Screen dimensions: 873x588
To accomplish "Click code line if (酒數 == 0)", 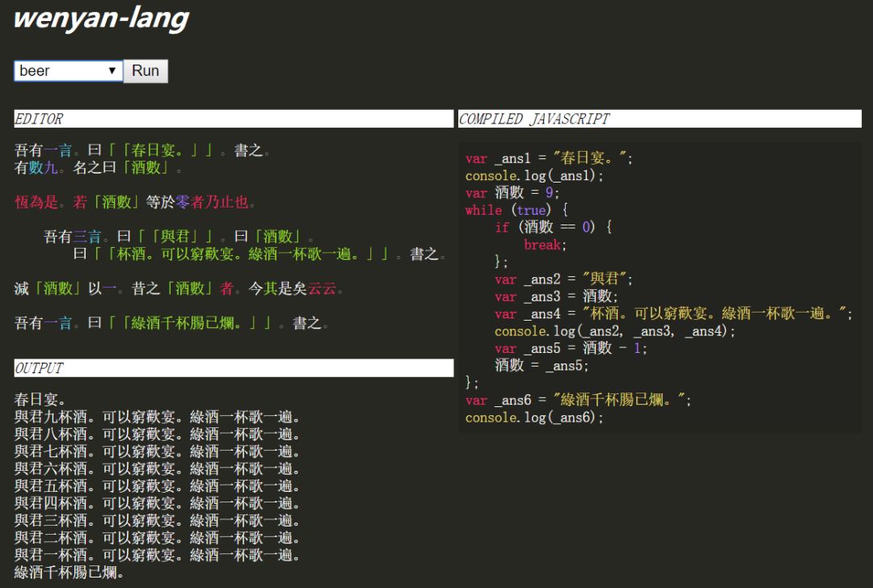I will click(x=554, y=227).
